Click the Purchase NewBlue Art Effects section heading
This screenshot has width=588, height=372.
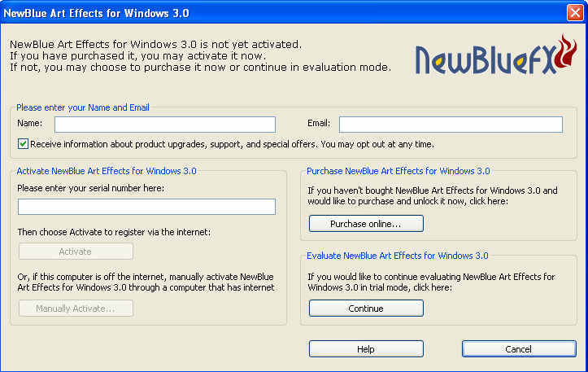click(398, 171)
